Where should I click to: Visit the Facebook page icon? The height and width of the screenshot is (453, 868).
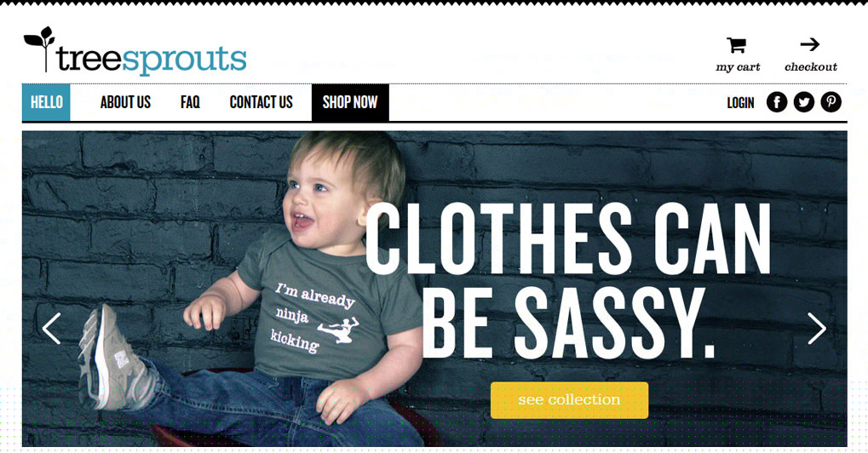pyautogui.click(x=777, y=102)
